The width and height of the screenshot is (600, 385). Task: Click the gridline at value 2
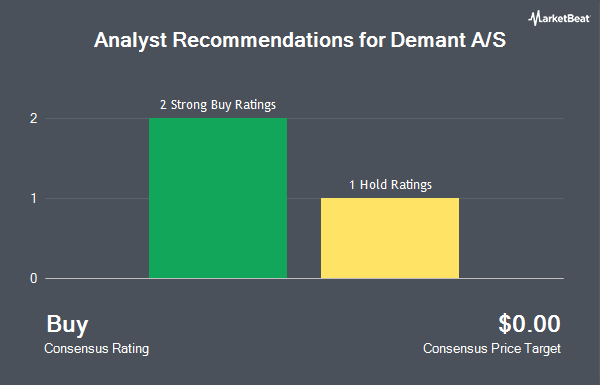click(425, 118)
